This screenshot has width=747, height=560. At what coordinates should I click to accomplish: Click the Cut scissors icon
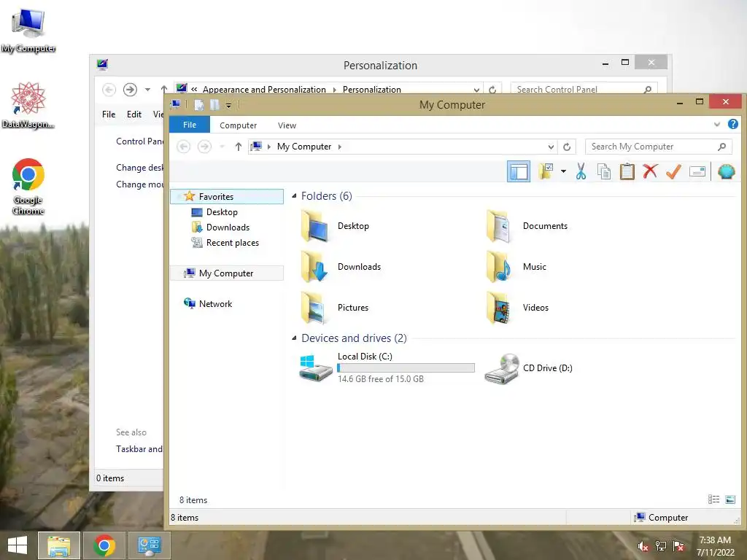pyautogui.click(x=580, y=171)
